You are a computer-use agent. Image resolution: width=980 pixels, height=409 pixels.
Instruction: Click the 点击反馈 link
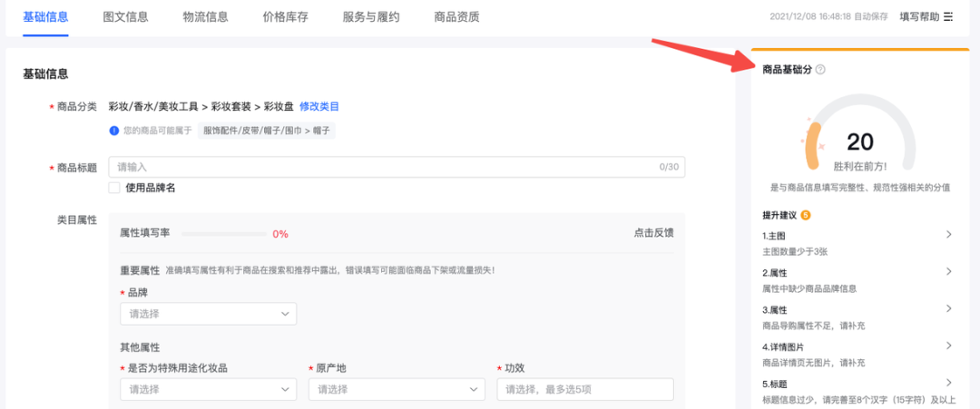point(653,233)
